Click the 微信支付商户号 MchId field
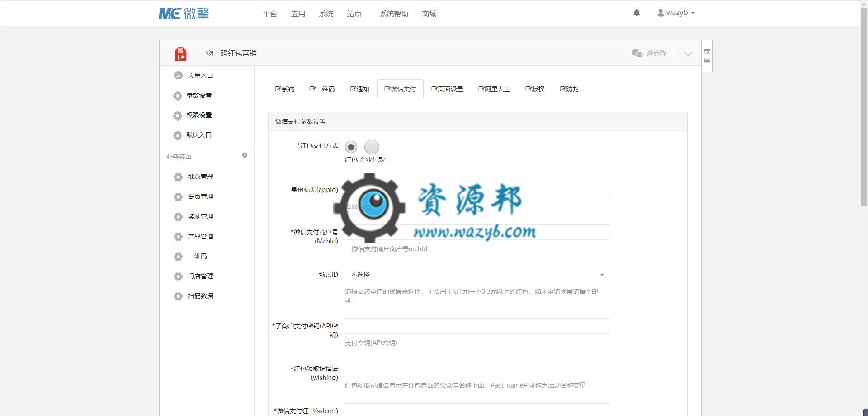Image resolution: width=868 pixels, height=416 pixels. (x=477, y=232)
